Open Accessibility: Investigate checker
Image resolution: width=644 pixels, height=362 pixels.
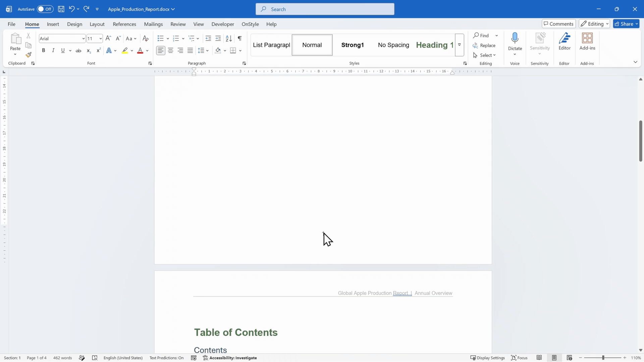(230, 358)
